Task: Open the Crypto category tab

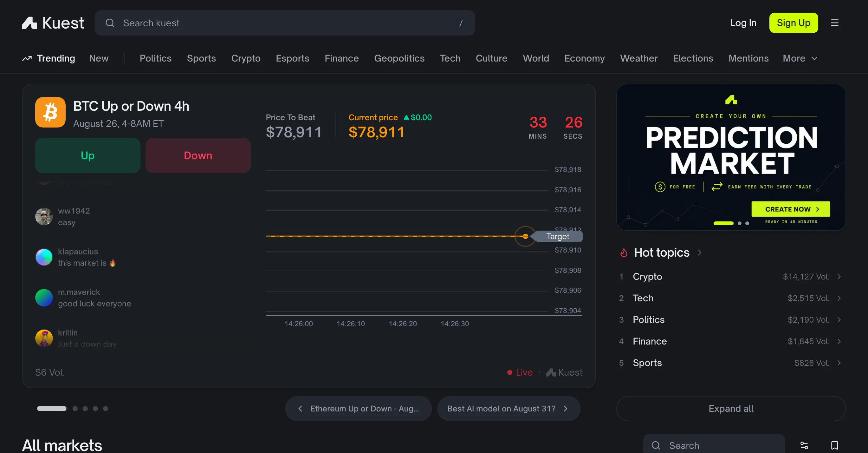Action: (x=246, y=58)
